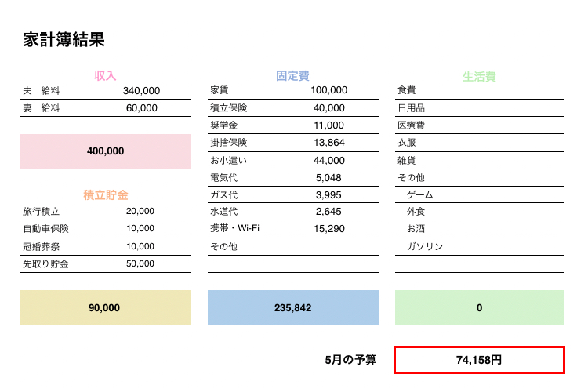588x392 pixels.
Task: Select the 340,000 husband salary value
Action: [141, 91]
